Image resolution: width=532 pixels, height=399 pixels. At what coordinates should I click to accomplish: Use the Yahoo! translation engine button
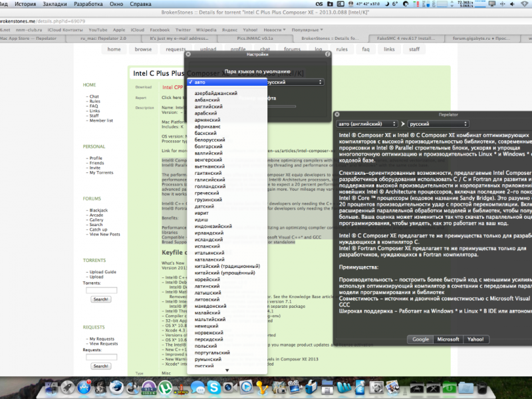tap(475, 339)
